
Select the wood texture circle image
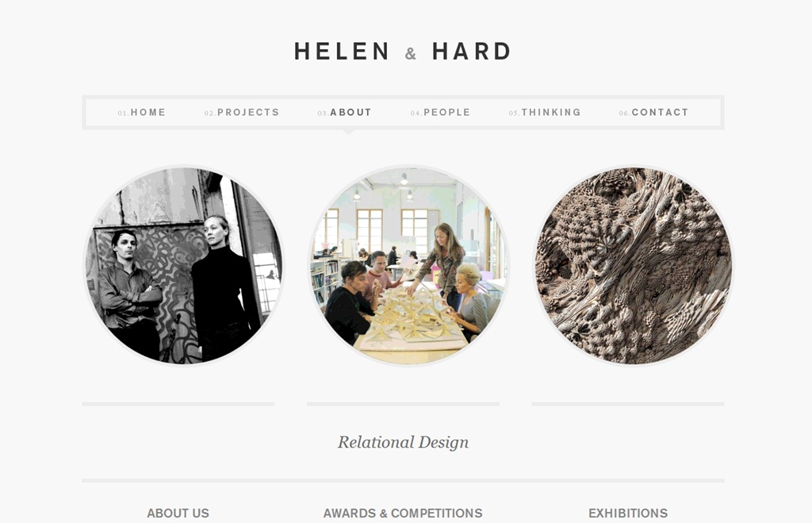point(634,265)
